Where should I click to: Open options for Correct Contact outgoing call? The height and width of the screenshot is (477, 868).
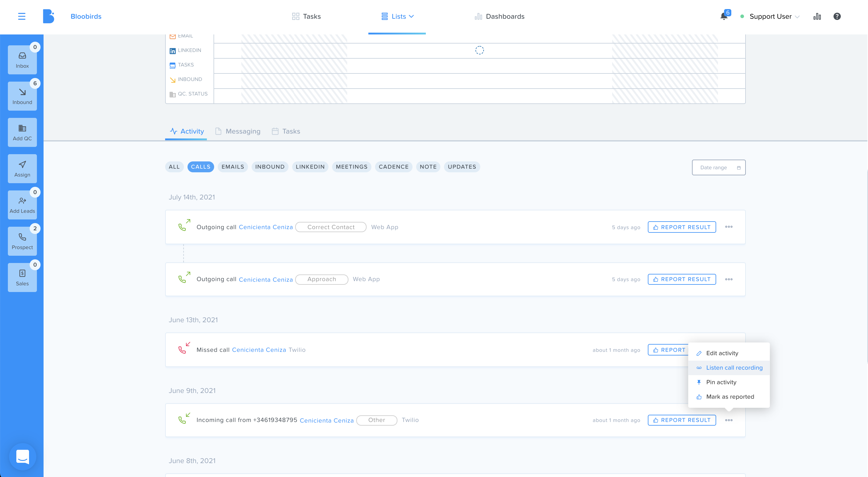click(x=729, y=227)
